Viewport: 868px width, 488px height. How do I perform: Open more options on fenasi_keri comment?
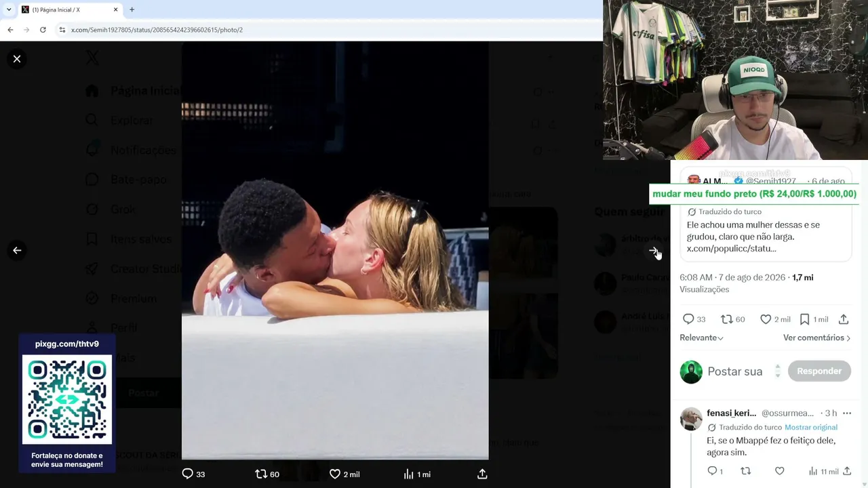point(846,413)
